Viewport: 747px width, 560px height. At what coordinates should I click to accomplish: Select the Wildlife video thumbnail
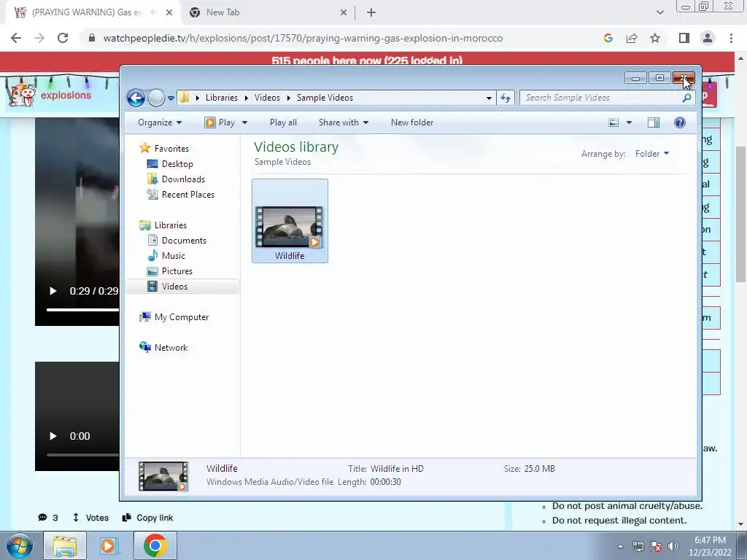[x=290, y=221]
